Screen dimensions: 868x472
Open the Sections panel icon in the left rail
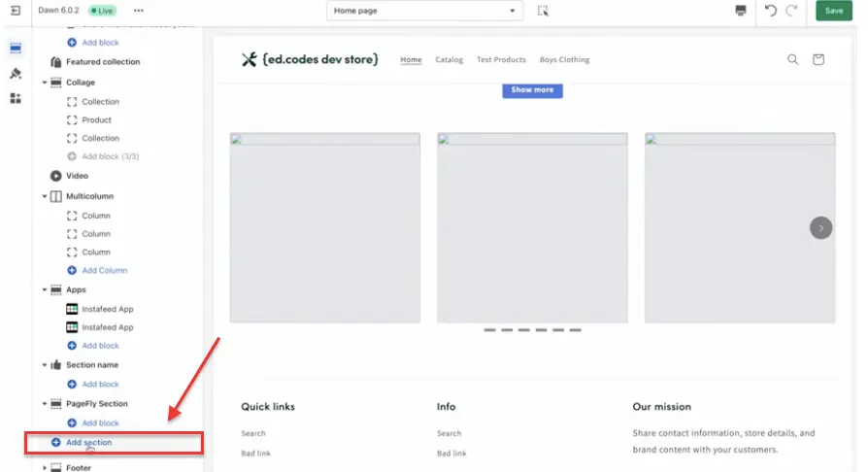pos(16,49)
